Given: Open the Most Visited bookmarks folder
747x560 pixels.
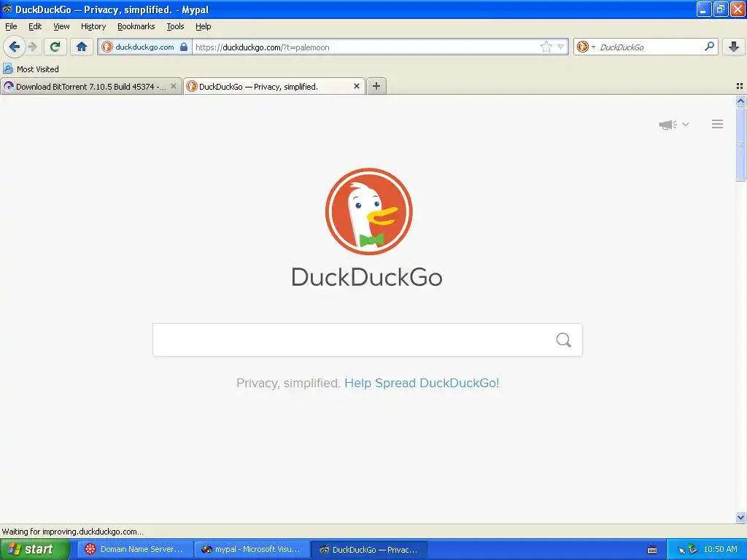Looking at the screenshot, I should click(x=31, y=69).
